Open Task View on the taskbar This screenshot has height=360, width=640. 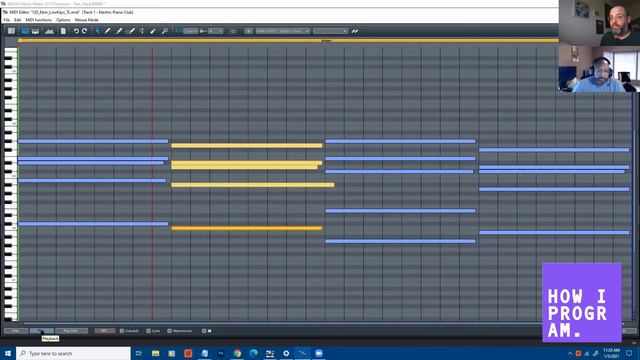(139, 353)
